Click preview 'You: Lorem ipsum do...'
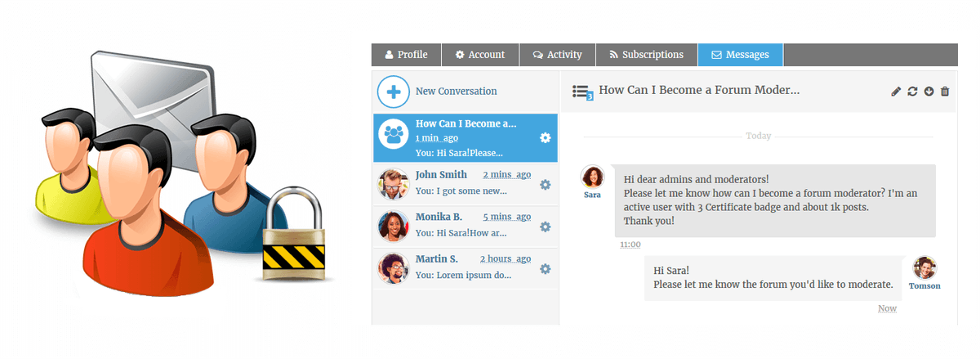This screenshot has height=359, width=980. tap(462, 276)
